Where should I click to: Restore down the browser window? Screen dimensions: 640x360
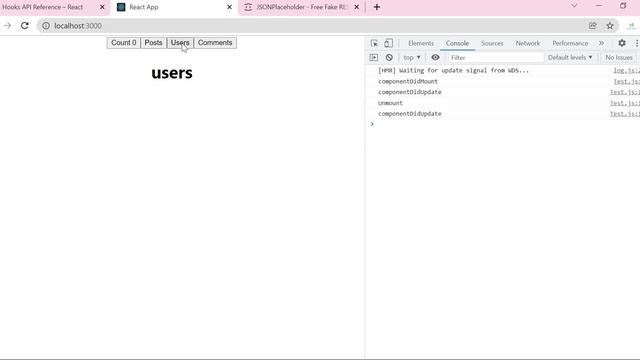tap(623, 6)
